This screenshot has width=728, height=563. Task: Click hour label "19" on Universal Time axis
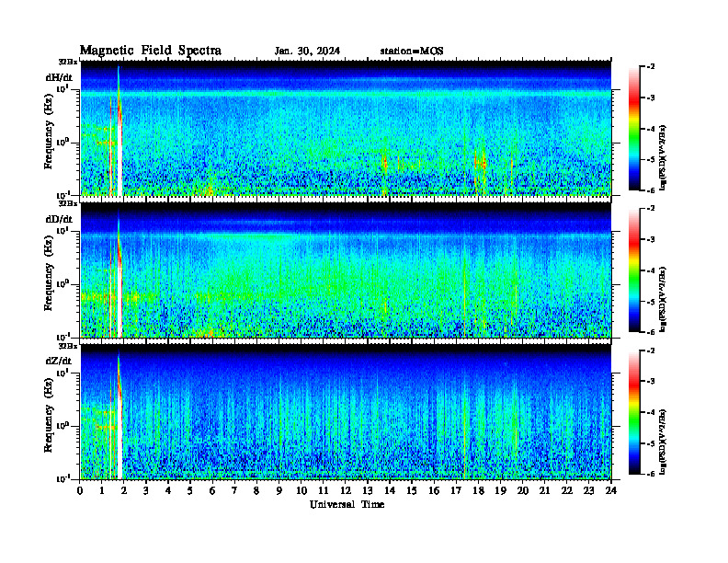coord(500,491)
